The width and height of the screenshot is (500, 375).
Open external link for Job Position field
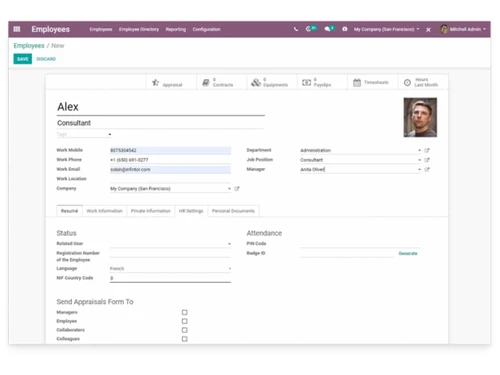pos(427,160)
